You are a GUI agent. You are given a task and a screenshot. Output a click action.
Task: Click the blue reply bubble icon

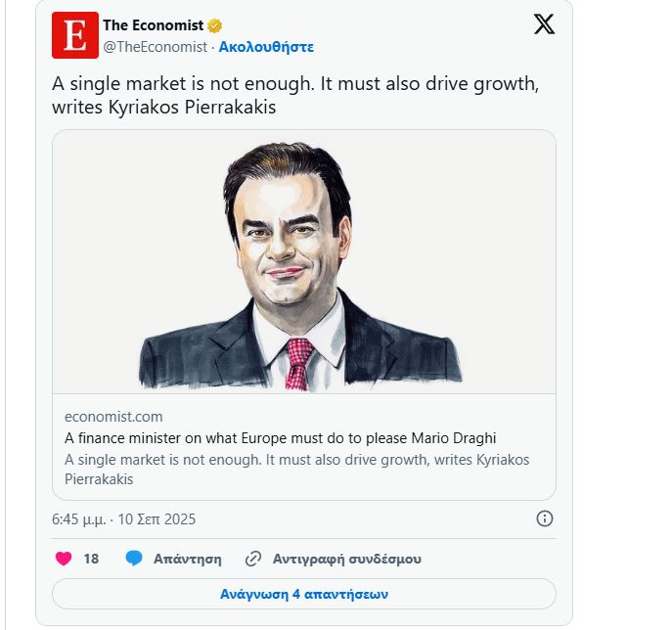pyautogui.click(x=134, y=559)
